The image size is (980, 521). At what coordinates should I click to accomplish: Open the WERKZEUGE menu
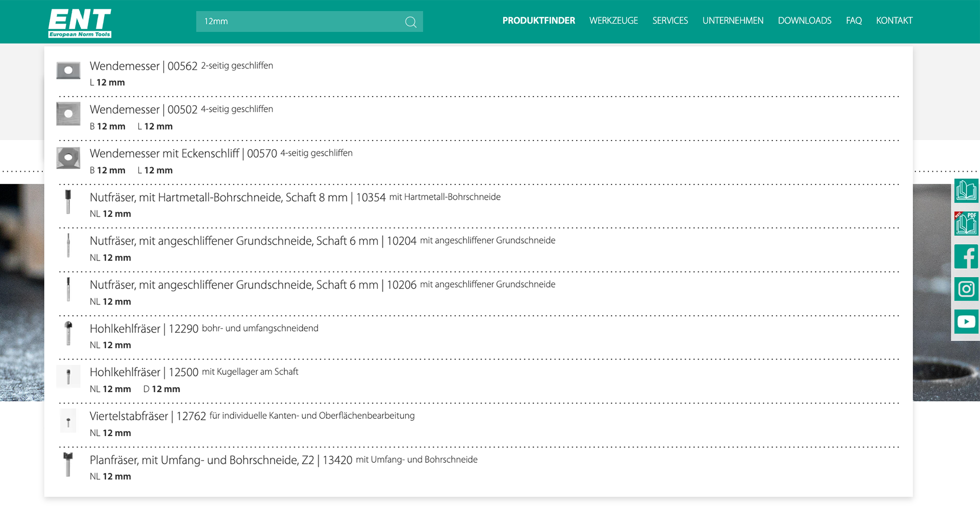(x=614, y=21)
